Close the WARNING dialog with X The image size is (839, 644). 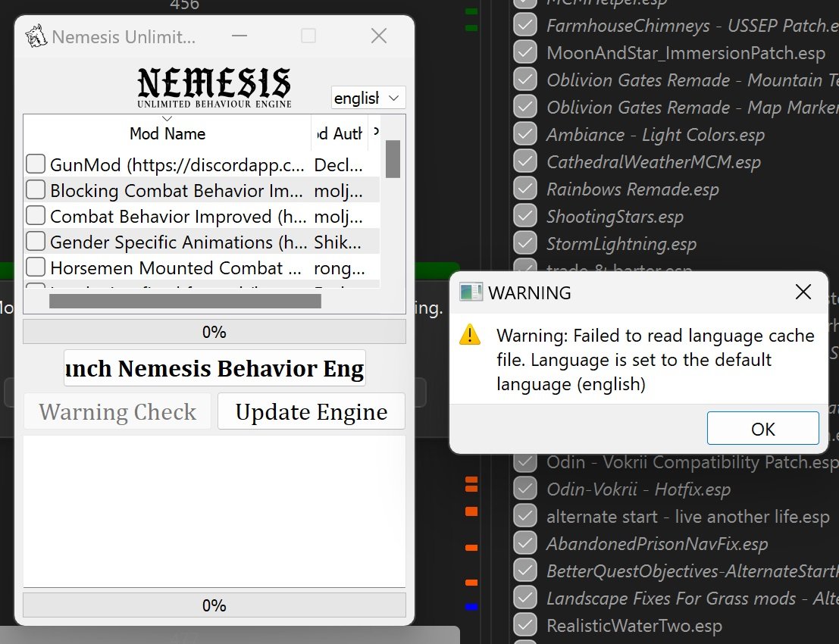click(803, 292)
